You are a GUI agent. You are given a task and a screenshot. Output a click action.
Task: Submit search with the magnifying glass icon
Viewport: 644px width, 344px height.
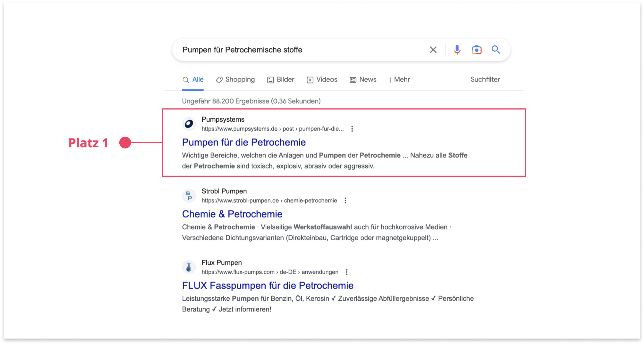click(x=496, y=49)
